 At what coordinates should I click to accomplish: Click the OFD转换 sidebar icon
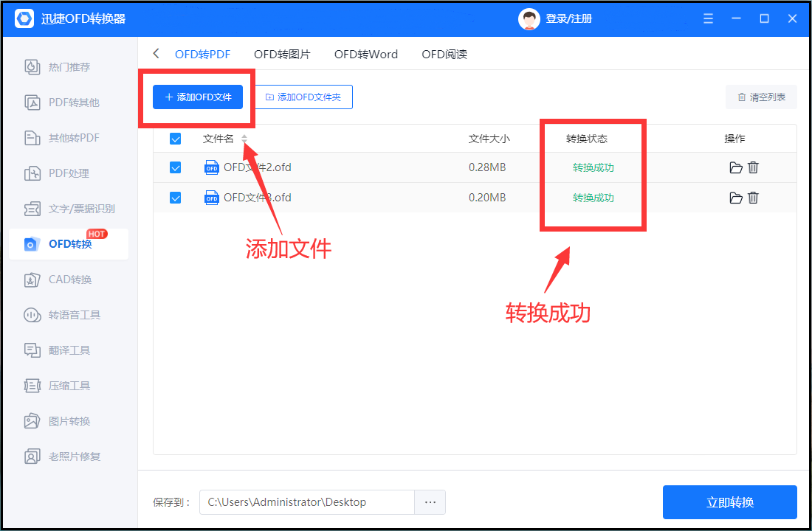32,244
